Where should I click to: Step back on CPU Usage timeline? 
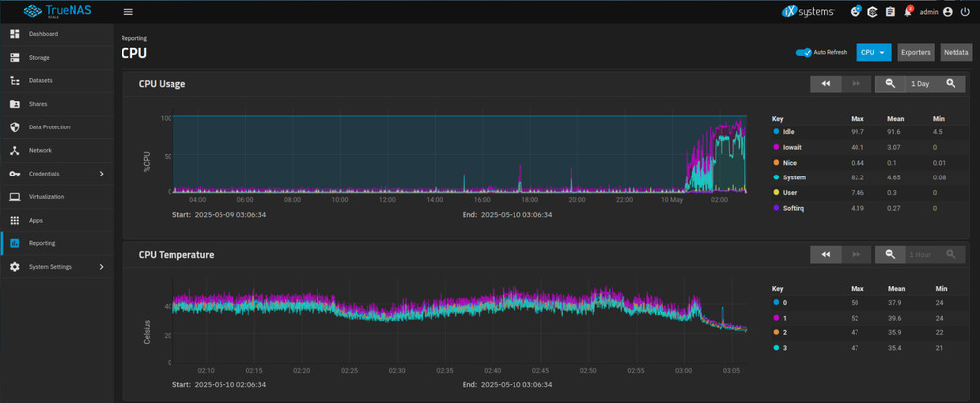point(825,84)
